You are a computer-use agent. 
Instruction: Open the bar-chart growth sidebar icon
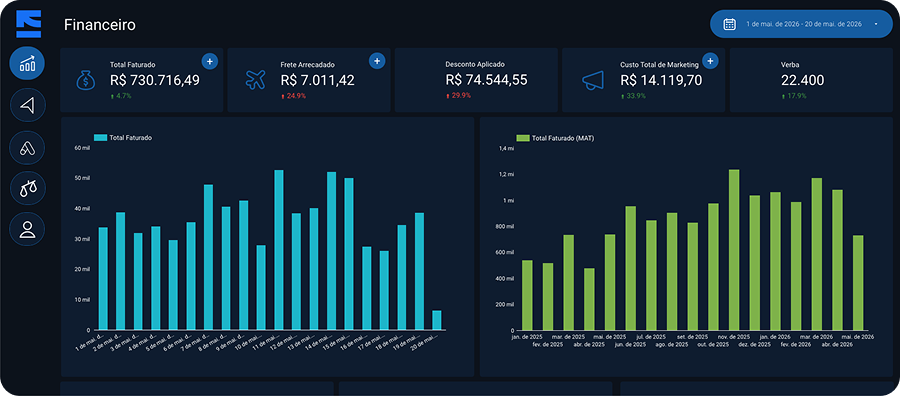[27, 63]
